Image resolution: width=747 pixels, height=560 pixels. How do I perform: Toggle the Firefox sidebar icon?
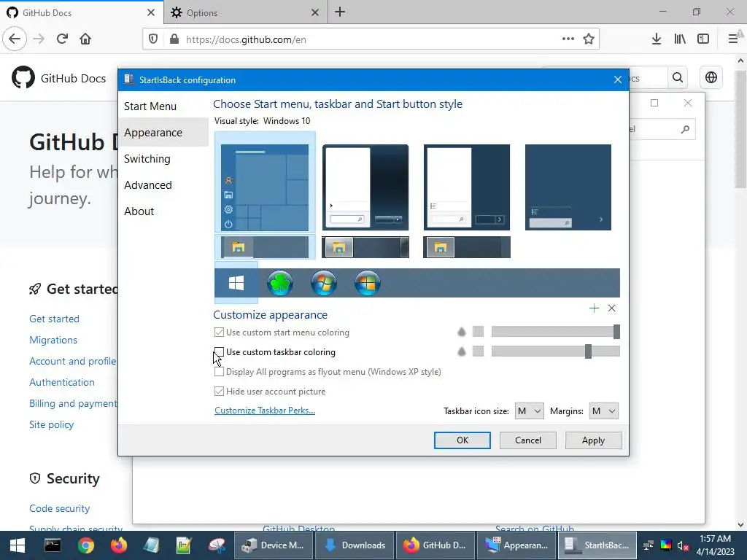(703, 39)
